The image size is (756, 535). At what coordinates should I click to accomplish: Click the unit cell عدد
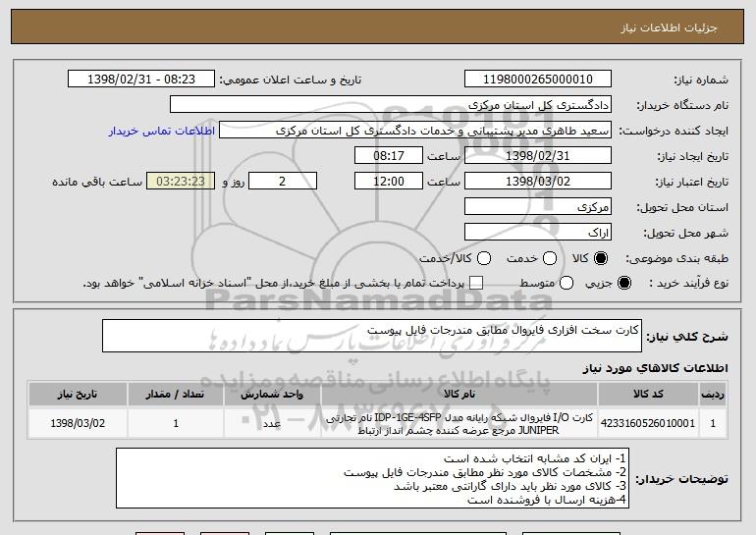point(272,423)
